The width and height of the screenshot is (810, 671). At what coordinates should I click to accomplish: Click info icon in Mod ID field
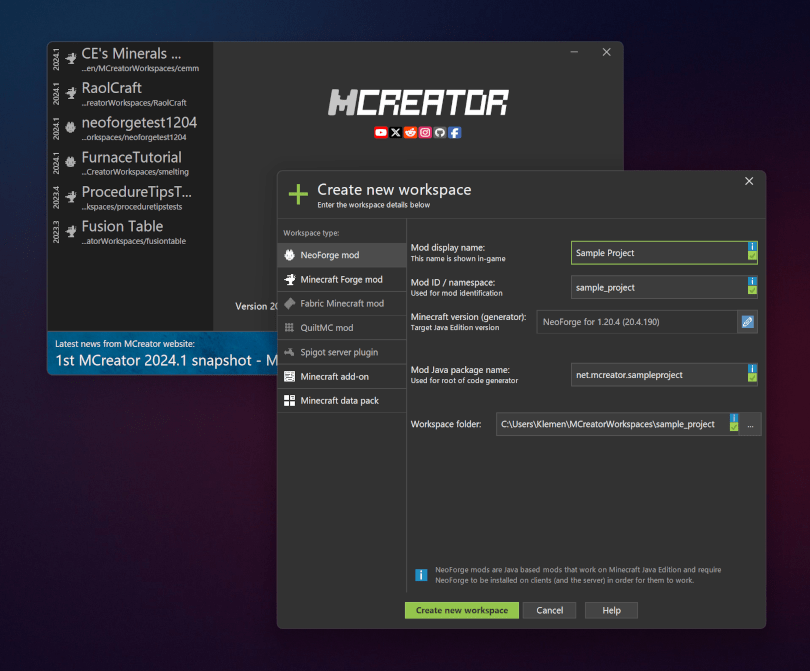752,282
